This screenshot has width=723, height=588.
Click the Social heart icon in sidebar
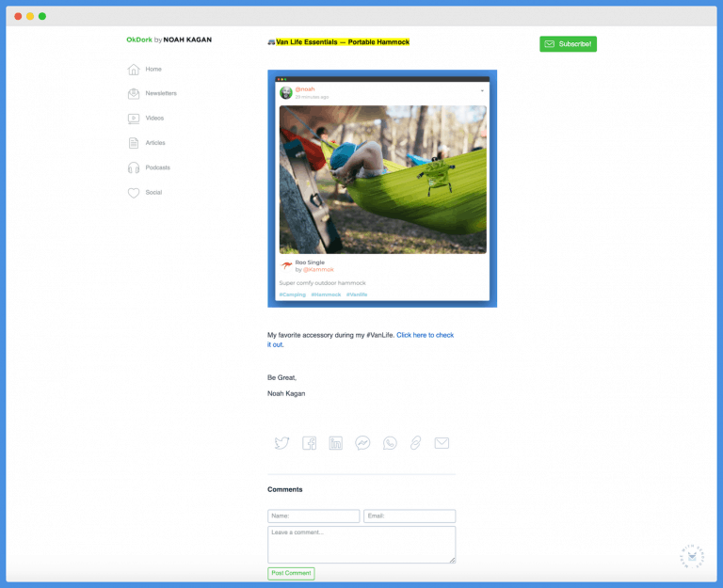coord(134,193)
